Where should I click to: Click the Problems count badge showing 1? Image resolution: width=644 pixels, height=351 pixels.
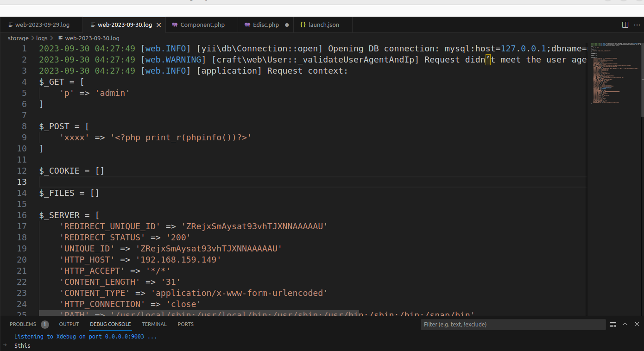[45, 325]
